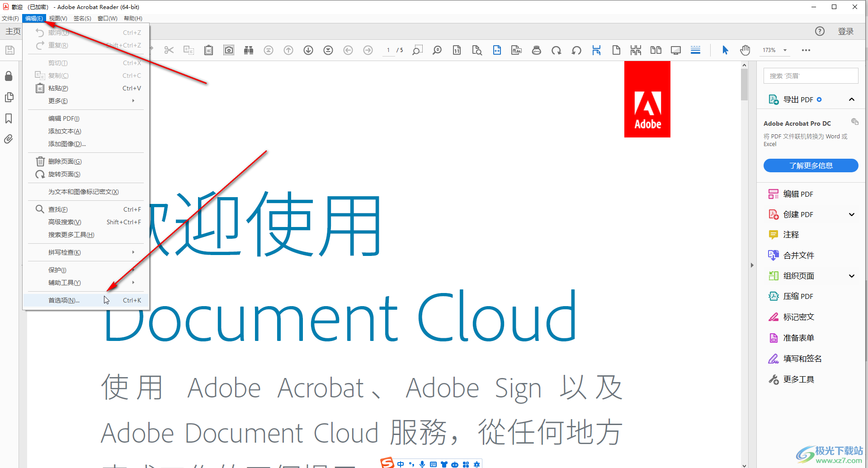Open the 辅助工具(Y) submenu
Image resolution: width=868 pixels, height=468 pixels.
(x=85, y=283)
